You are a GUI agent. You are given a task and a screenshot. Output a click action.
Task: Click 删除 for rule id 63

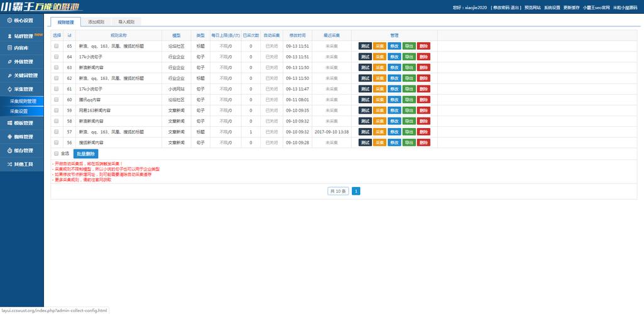click(423, 67)
